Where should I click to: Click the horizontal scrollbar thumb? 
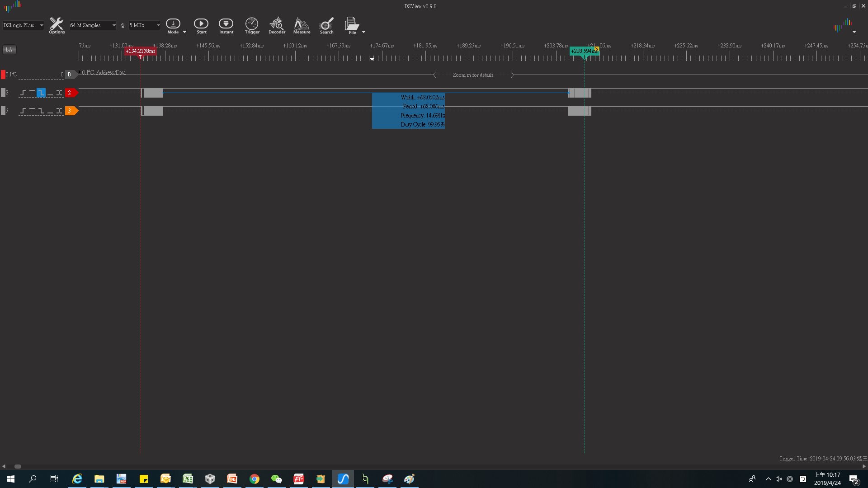coord(18,466)
